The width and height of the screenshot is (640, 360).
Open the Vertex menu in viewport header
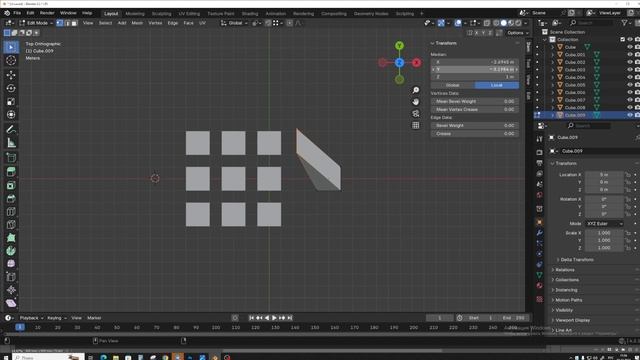pyautogui.click(x=155, y=23)
